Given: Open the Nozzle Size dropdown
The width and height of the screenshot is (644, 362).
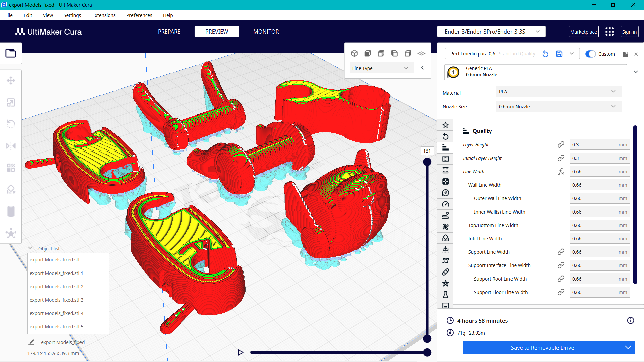Looking at the screenshot, I should [x=558, y=106].
